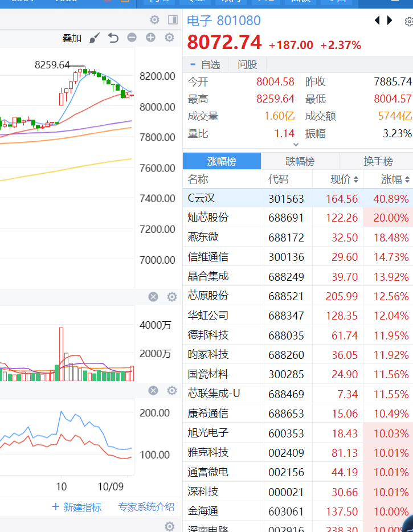Open the 专家系统介绍 link
The image size is (413, 532).
point(146,507)
